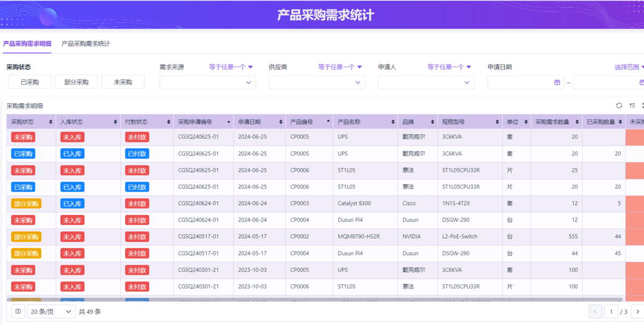Toggle the 部分采购 status filter
644x324 pixels.
pyautogui.click(x=76, y=82)
